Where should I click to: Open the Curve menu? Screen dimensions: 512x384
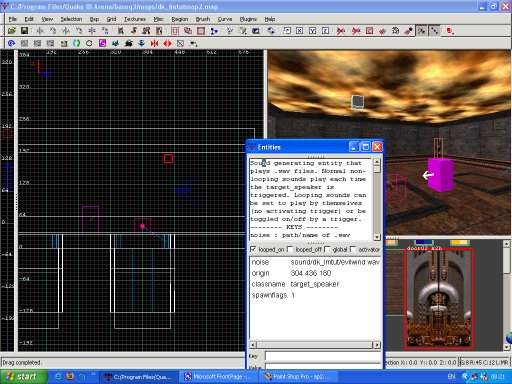pyautogui.click(x=225, y=19)
